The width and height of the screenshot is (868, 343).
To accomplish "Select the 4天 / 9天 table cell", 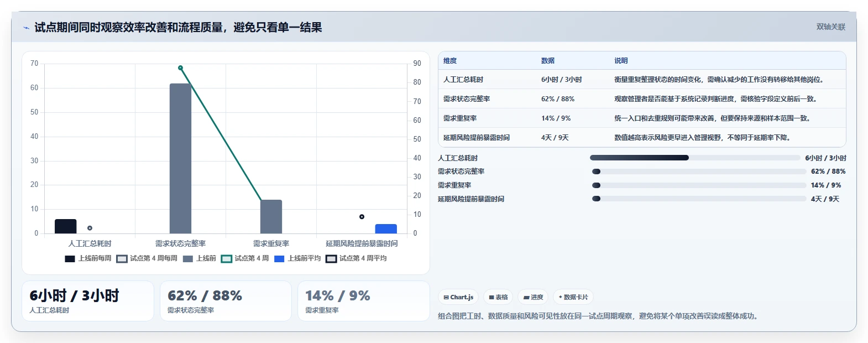I will pos(555,138).
